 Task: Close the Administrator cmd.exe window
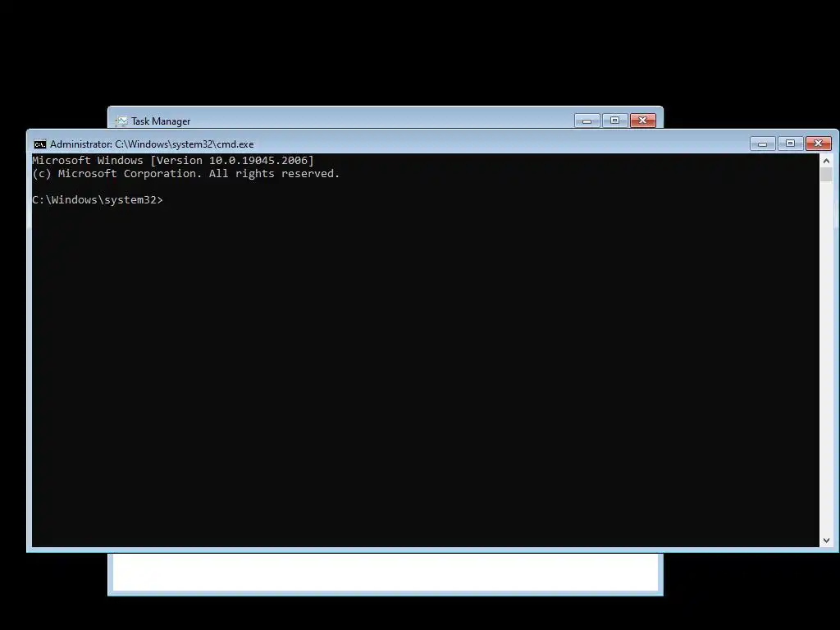[x=818, y=144]
